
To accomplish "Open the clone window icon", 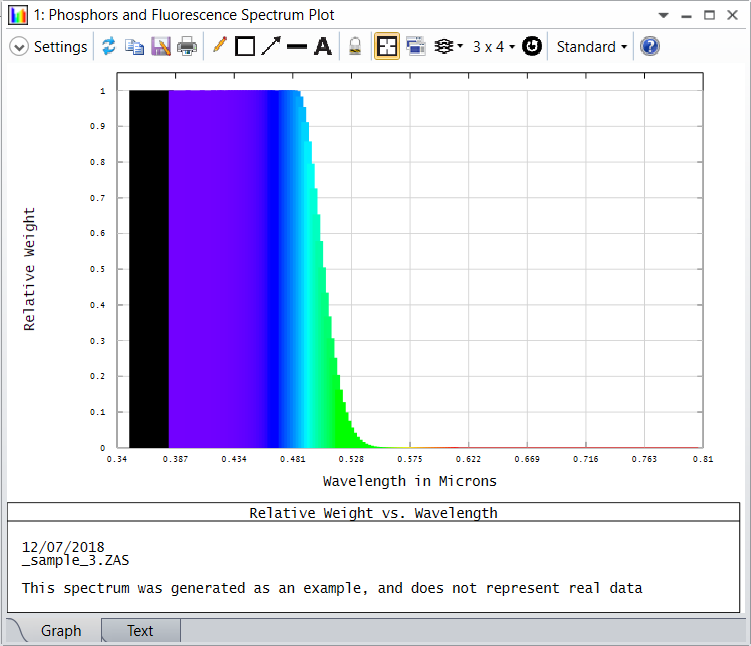I will [x=416, y=46].
